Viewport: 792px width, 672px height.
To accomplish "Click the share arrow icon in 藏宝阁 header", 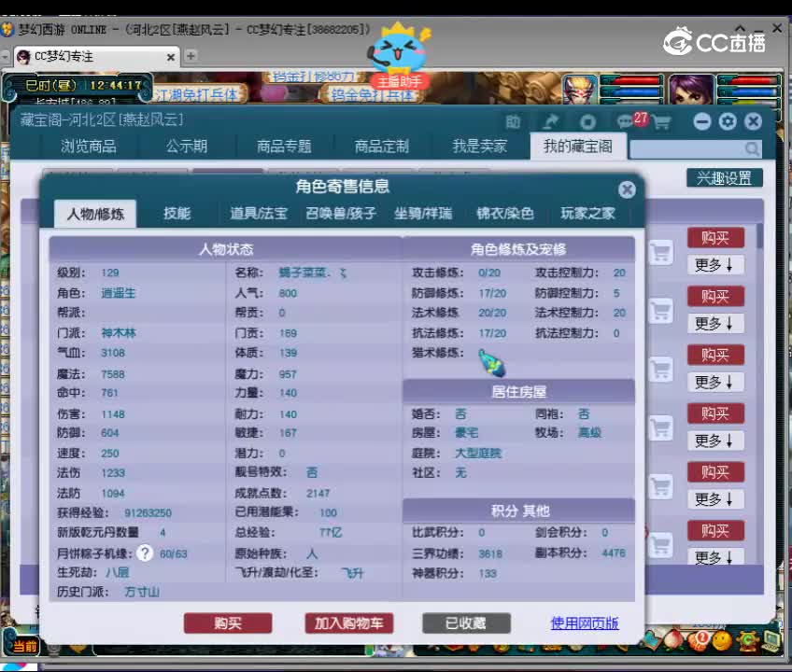I will pos(550,121).
